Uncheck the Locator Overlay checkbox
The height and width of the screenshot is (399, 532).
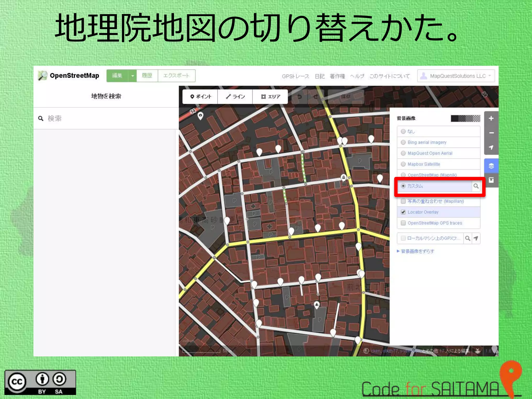point(403,212)
